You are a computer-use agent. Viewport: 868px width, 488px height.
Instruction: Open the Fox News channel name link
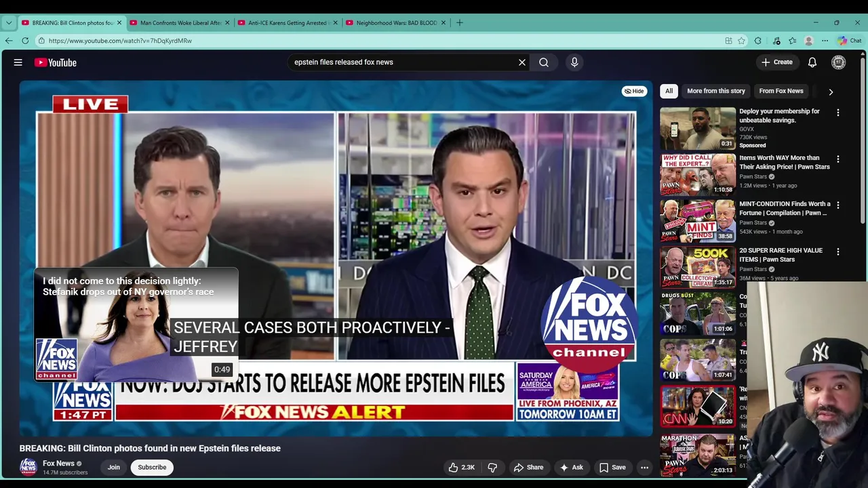(58, 464)
